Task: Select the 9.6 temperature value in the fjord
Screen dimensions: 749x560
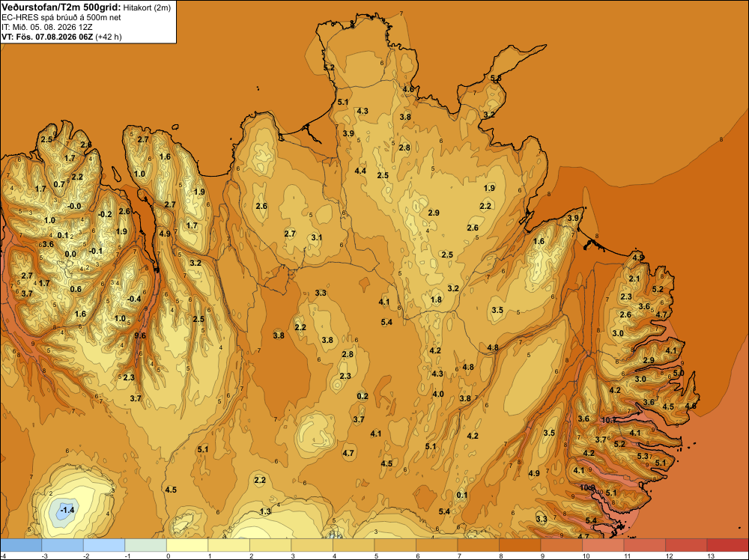Action: tap(140, 335)
